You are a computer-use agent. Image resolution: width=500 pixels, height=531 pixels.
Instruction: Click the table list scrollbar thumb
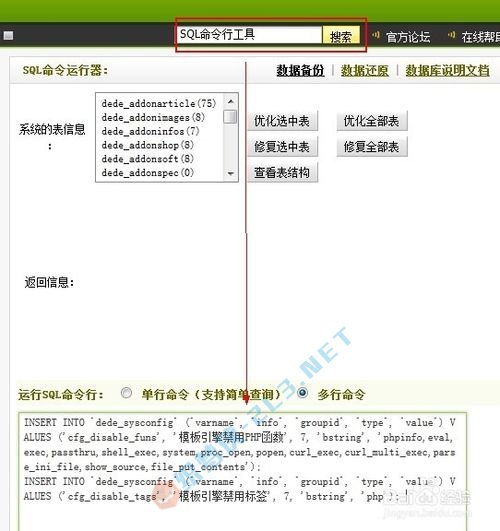pos(231,116)
